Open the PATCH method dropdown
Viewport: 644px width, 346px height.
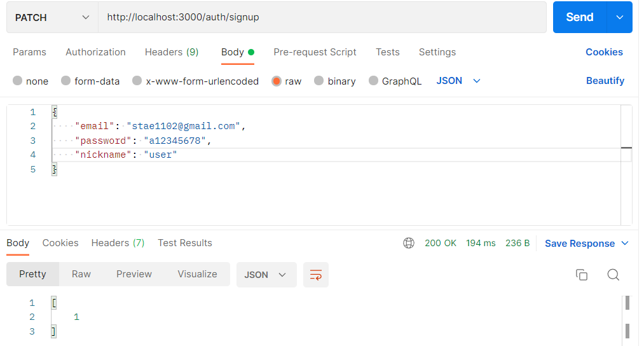[52, 17]
